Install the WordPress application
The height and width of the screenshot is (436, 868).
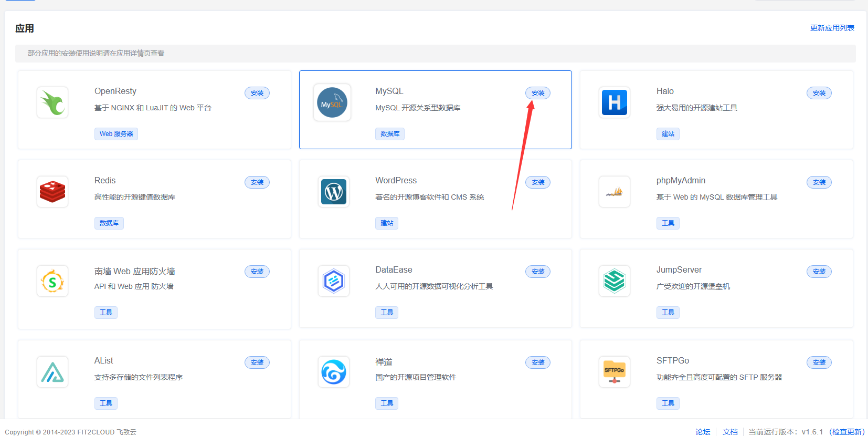click(538, 182)
